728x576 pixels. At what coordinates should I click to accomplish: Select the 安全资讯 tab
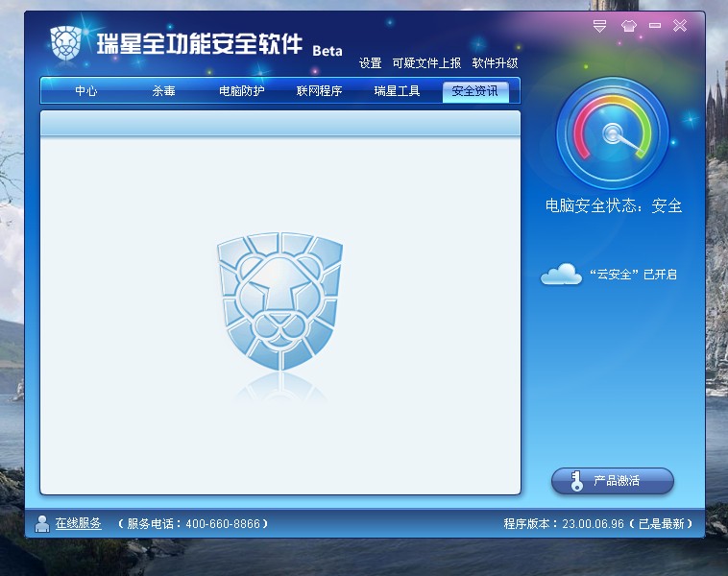coord(475,91)
